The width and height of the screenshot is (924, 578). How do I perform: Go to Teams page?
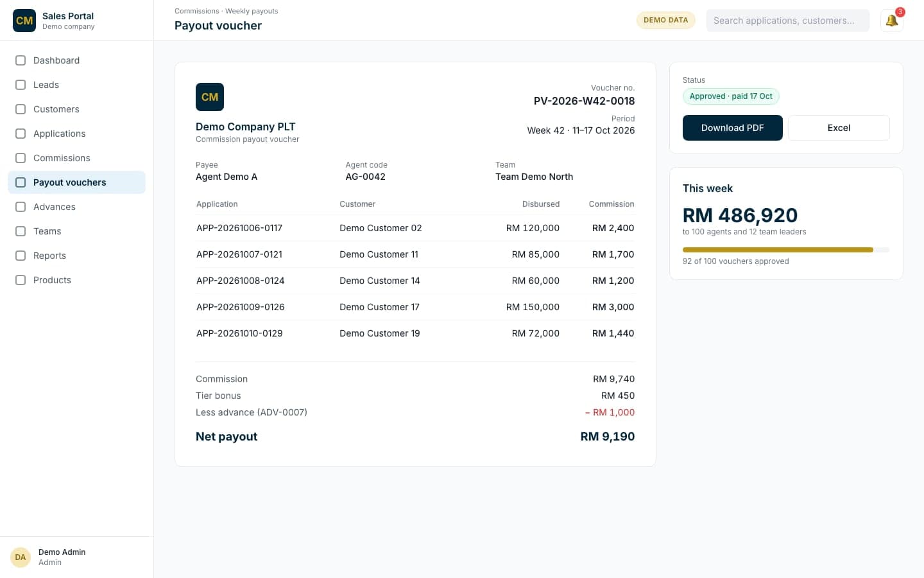[76, 231]
